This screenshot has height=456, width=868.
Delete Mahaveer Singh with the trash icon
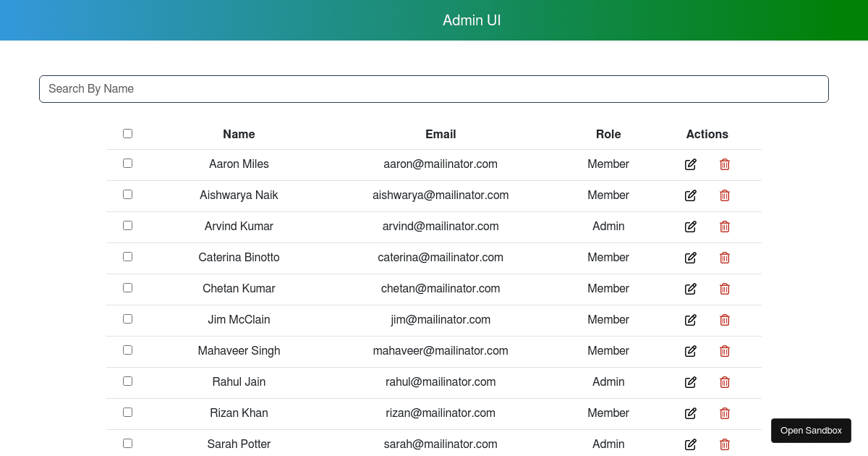pyautogui.click(x=724, y=351)
